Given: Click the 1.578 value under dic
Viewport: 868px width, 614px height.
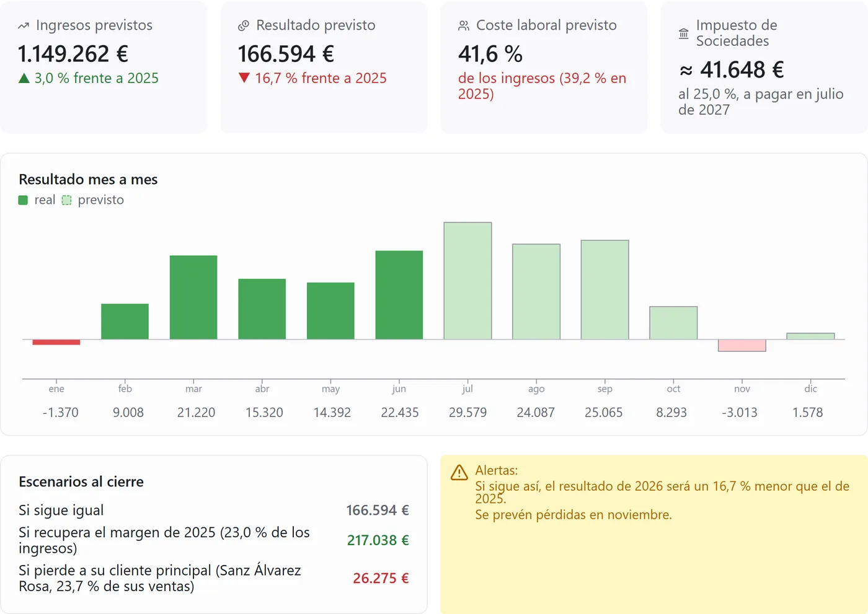Looking at the screenshot, I should [808, 413].
